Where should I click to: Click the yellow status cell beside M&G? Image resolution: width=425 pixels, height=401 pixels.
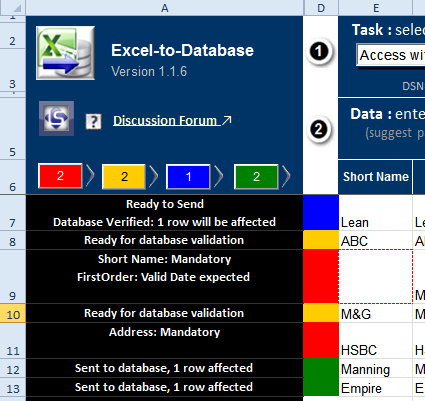tap(321, 313)
